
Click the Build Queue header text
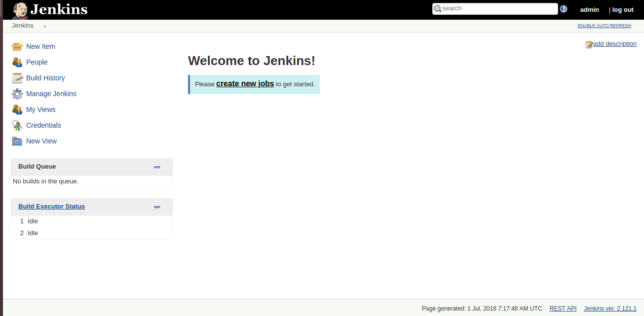37,167
